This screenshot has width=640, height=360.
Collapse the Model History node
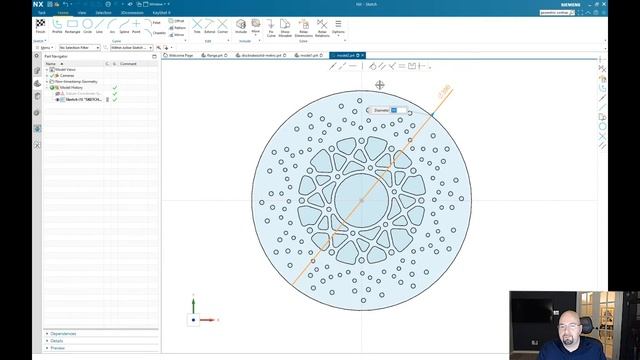pyautogui.click(x=47, y=87)
